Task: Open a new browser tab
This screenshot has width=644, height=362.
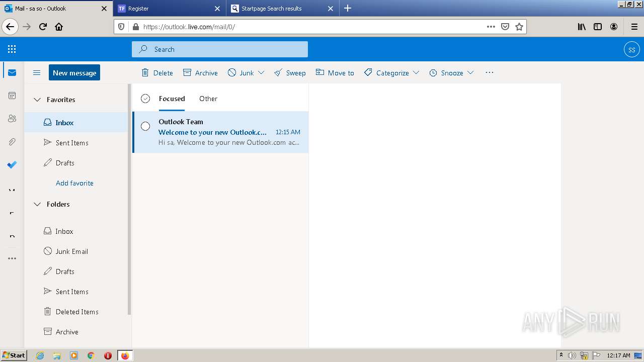Action: click(x=348, y=9)
